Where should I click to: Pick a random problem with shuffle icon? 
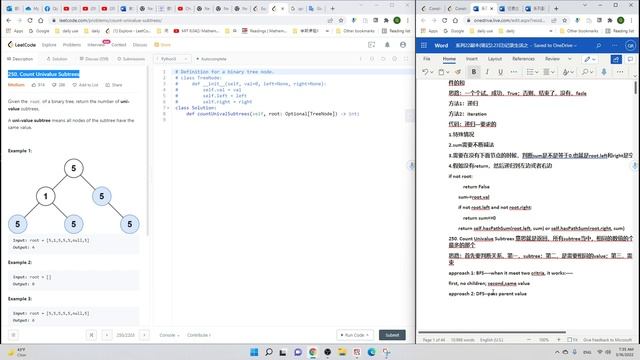(x=91, y=335)
